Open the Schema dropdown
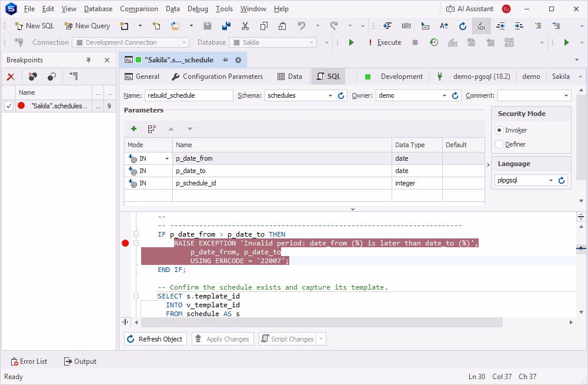The width and height of the screenshot is (588, 385). coord(330,95)
